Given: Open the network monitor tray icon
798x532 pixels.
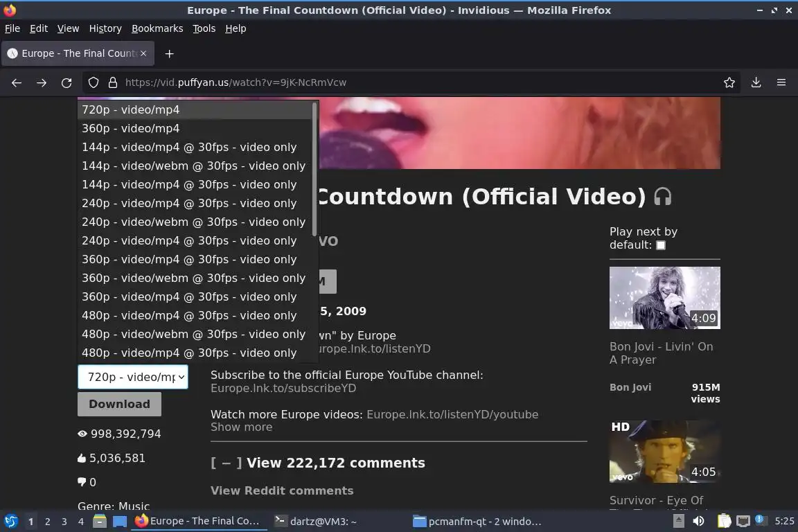Looking at the screenshot, I should 743,522.
